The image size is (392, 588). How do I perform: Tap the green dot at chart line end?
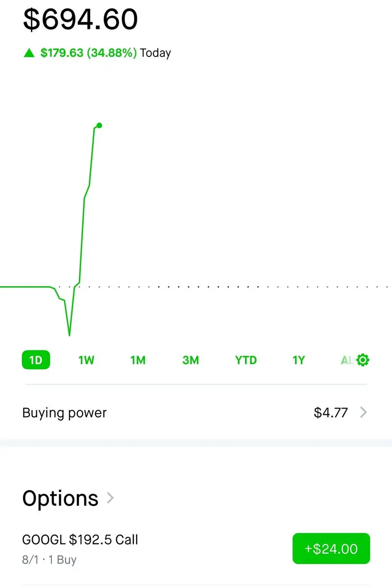click(x=99, y=125)
